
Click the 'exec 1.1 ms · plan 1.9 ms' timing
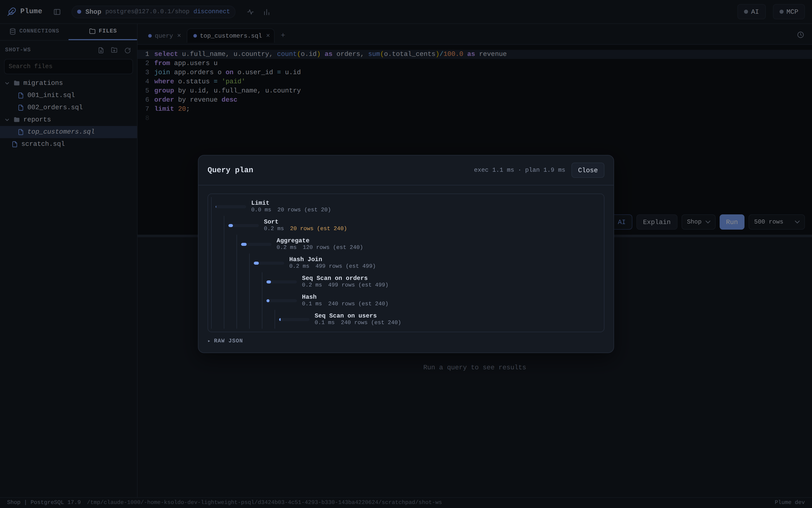tap(519, 170)
